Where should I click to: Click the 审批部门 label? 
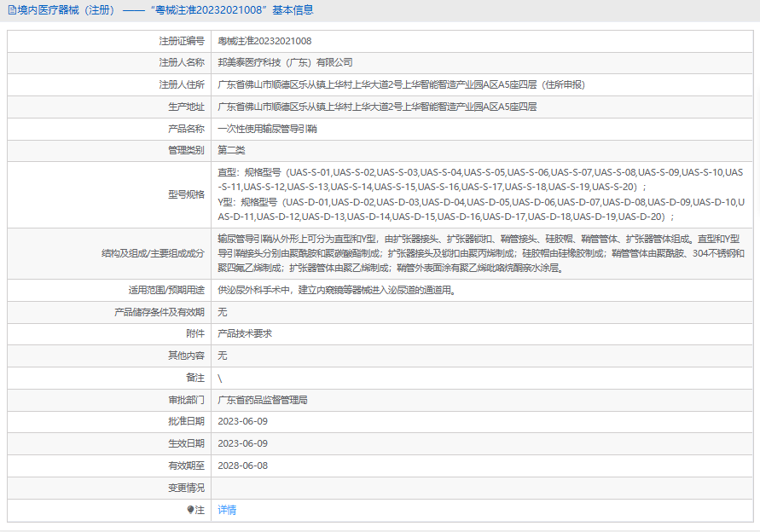click(186, 400)
